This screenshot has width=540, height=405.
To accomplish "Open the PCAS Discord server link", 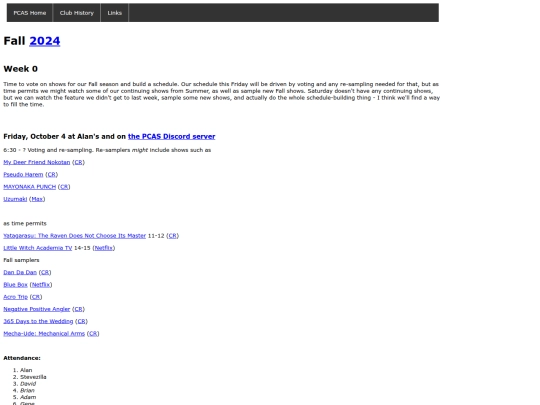I will click(172, 136).
